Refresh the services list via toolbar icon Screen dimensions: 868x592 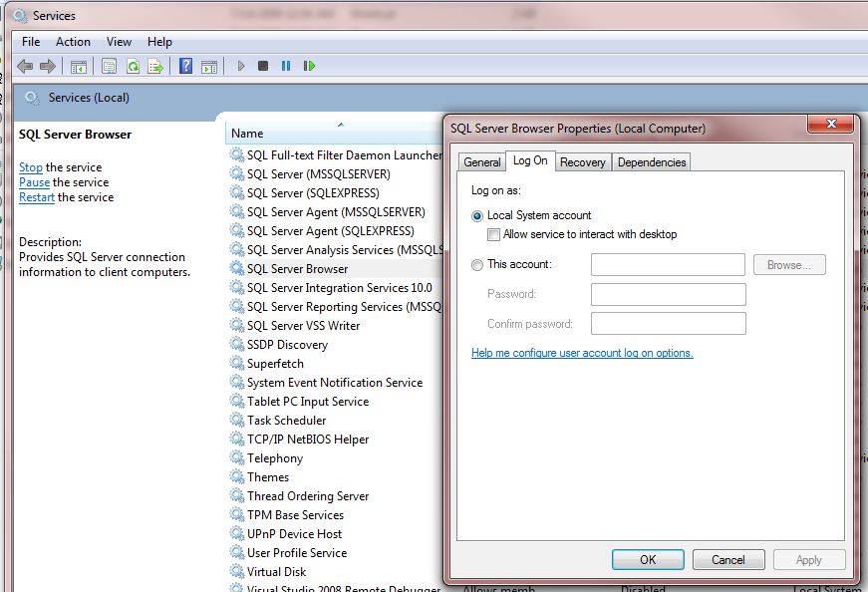point(133,67)
